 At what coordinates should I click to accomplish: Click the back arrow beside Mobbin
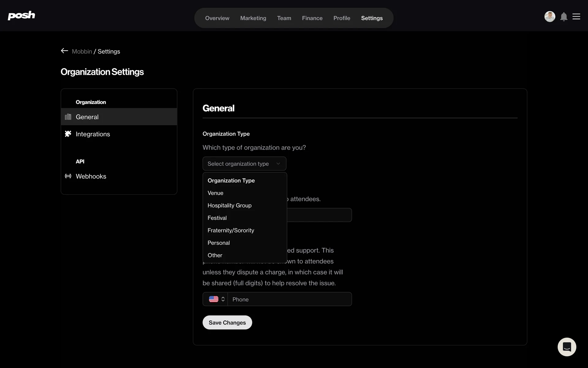[64, 51]
